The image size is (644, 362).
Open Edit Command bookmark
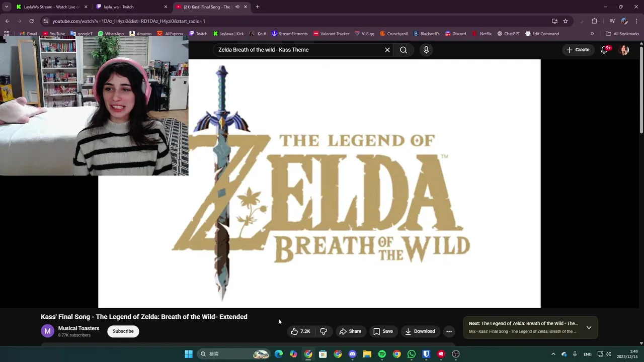pos(542,34)
